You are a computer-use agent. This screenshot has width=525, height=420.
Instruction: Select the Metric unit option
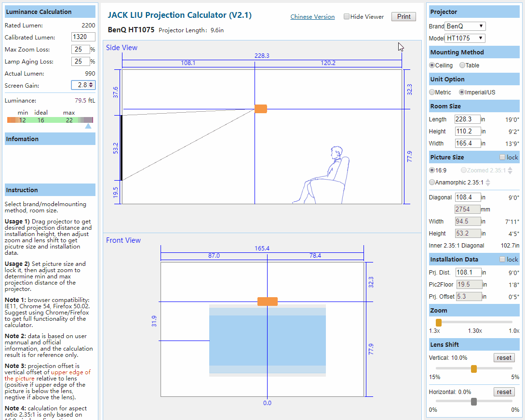pos(432,92)
